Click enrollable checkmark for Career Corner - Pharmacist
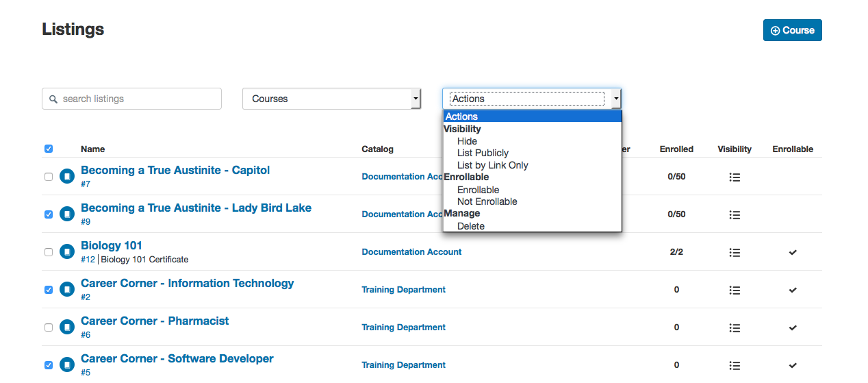The width and height of the screenshot is (868, 383). pyautogui.click(x=793, y=328)
